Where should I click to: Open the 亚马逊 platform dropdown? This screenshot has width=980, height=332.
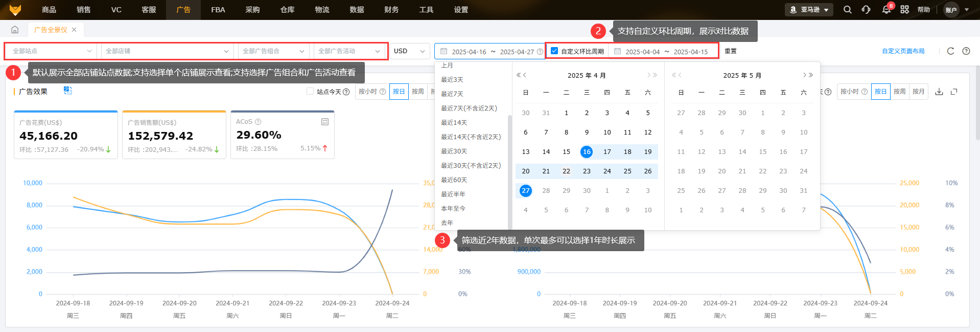(x=809, y=10)
